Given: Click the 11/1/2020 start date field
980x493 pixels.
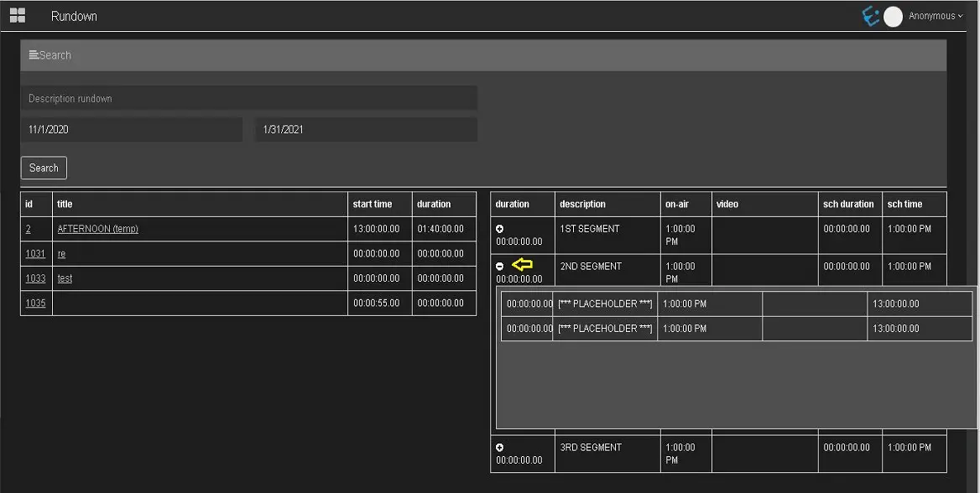Looking at the screenshot, I should click(131, 130).
